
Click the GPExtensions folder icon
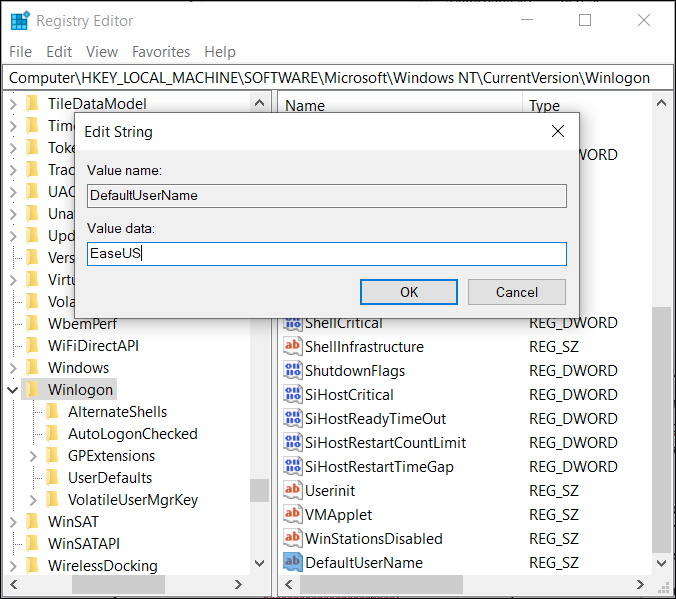[x=52, y=455]
